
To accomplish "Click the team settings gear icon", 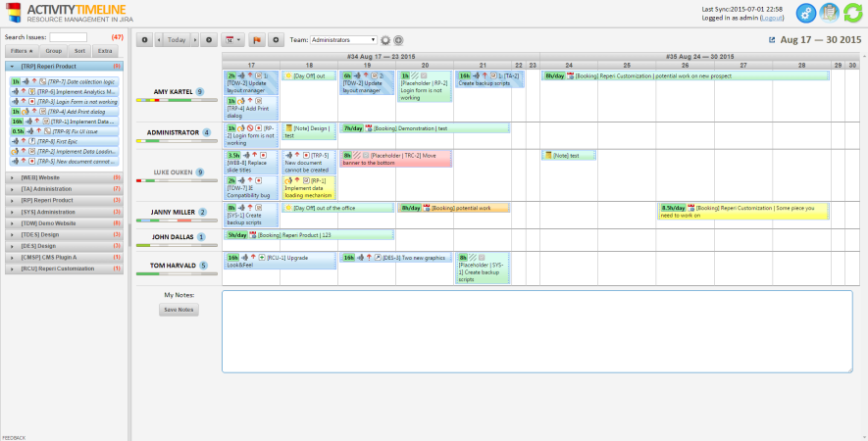I will (x=386, y=40).
